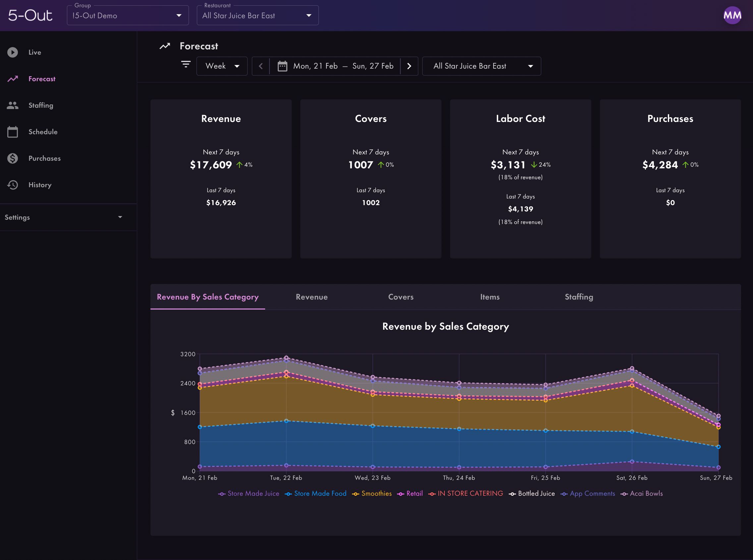Image resolution: width=753 pixels, height=560 pixels.
Task: Open the Week period dropdown
Action: click(x=222, y=66)
